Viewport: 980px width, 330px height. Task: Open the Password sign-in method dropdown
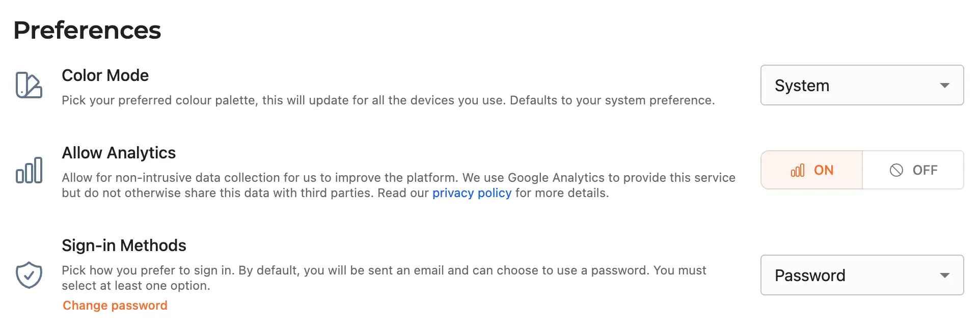862,275
